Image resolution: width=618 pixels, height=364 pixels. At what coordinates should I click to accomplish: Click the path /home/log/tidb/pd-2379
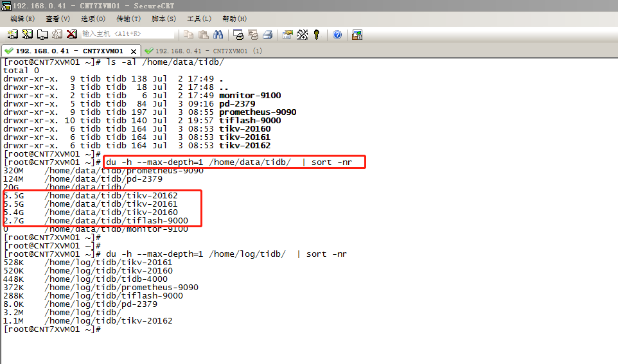(x=101, y=304)
